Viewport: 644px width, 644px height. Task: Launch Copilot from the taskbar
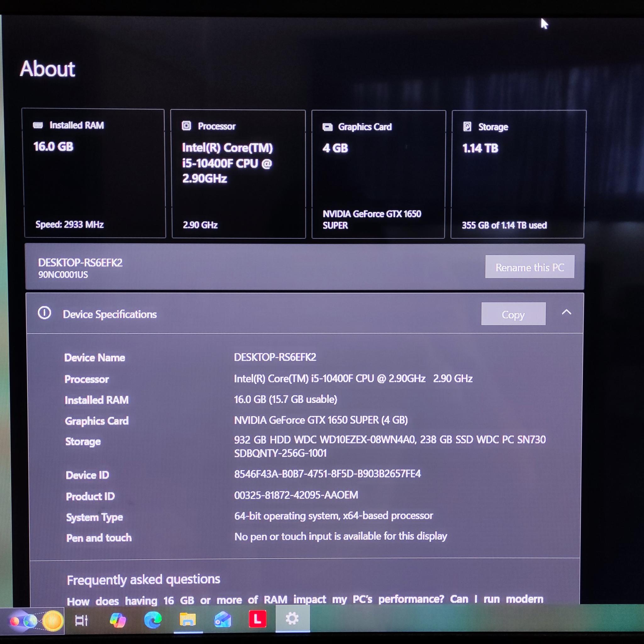(118, 621)
